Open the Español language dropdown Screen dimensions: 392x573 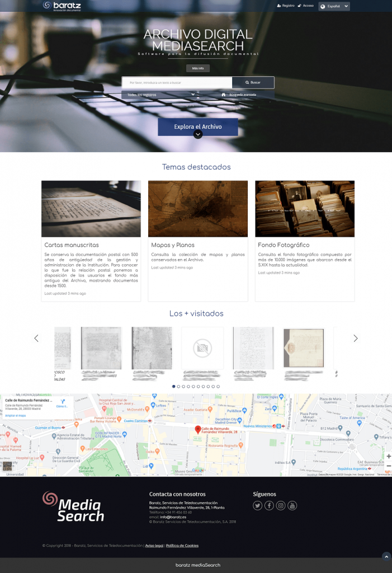334,6
